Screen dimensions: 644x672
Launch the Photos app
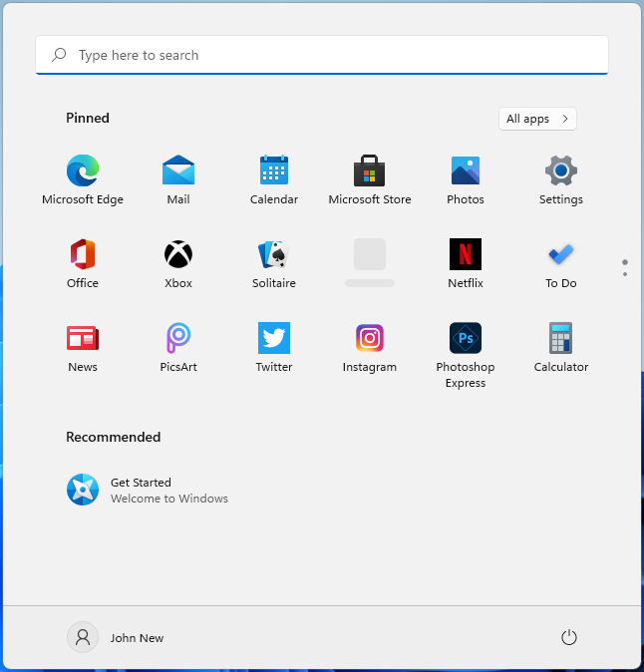(466, 180)
